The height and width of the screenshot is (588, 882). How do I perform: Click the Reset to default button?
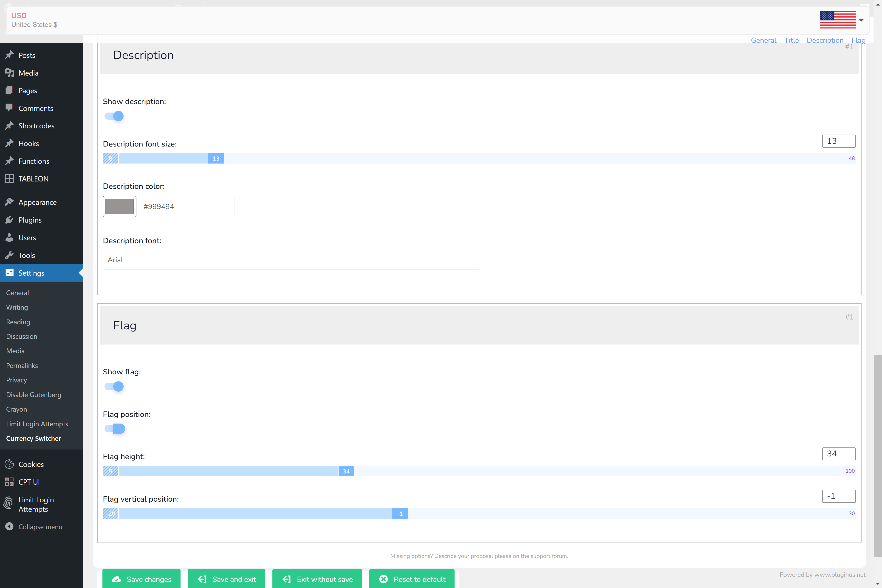(412, 579)
